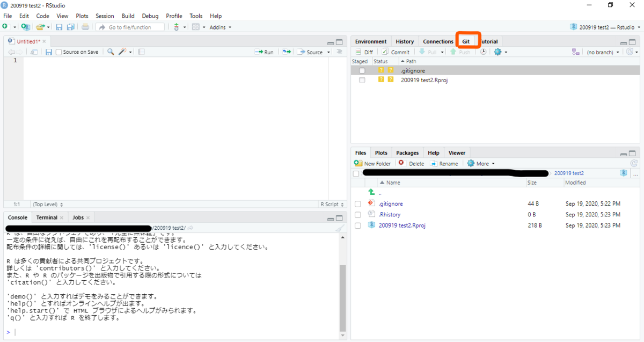Viewport: 644px width, 342px height.
Task: Show document outline in editor
Action: [339, 52]
